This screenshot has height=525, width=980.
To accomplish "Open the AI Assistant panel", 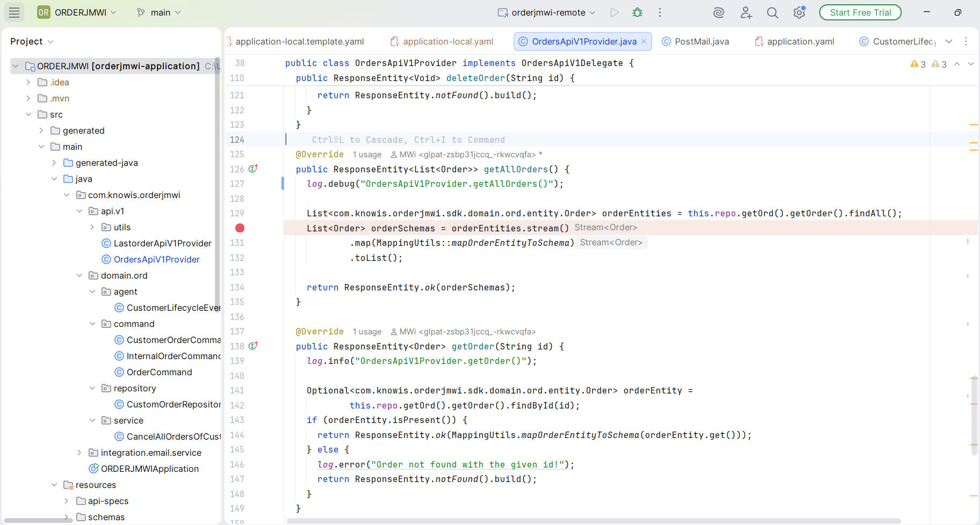I will tap(718, 12).
